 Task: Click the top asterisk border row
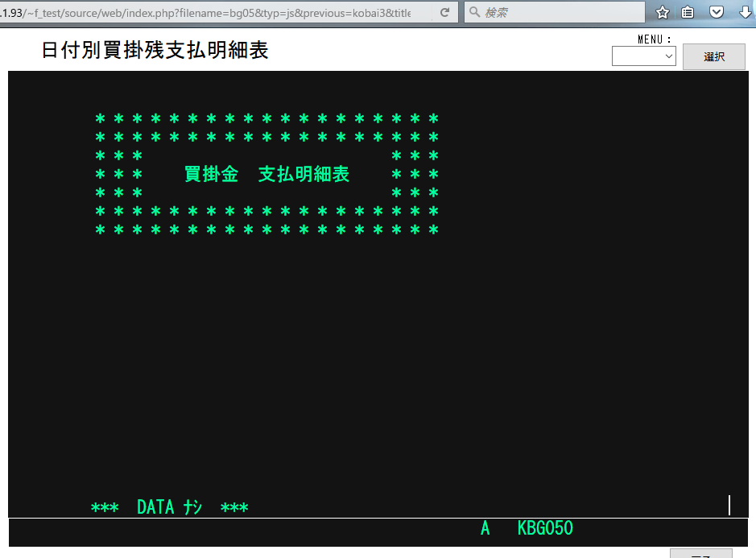266,119
